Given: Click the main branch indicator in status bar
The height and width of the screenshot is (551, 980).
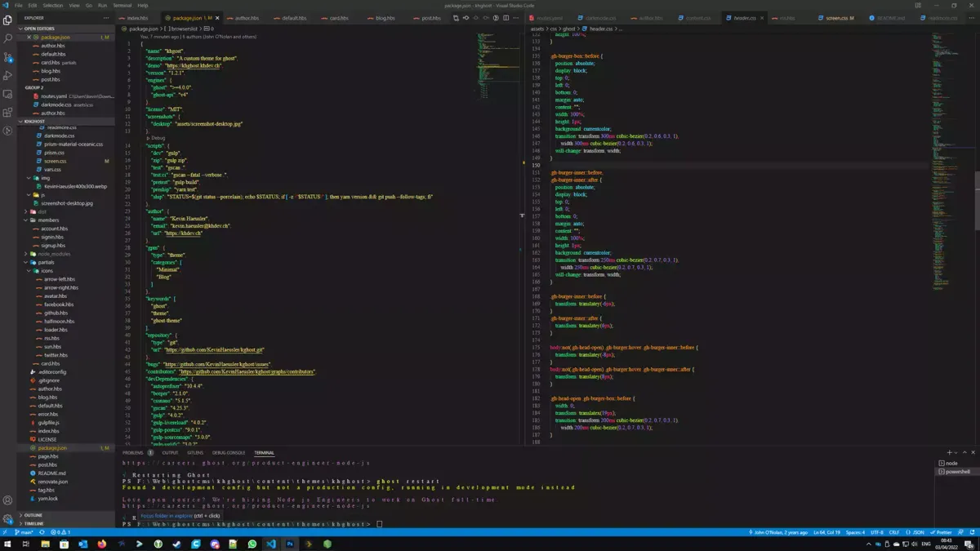Looking at the screenshot, I should coord(24,532).
